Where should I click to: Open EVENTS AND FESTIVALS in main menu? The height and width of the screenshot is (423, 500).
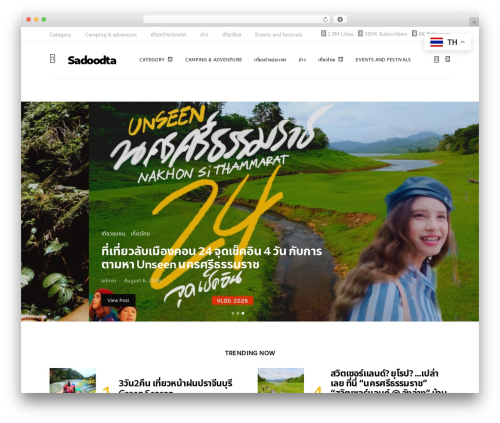tap(383, 60)
